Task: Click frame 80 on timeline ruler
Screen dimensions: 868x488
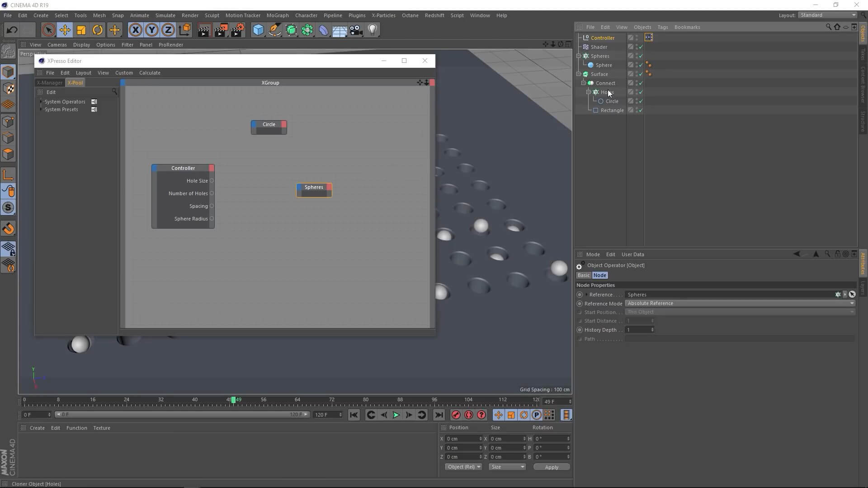Action: pos(365,400)
